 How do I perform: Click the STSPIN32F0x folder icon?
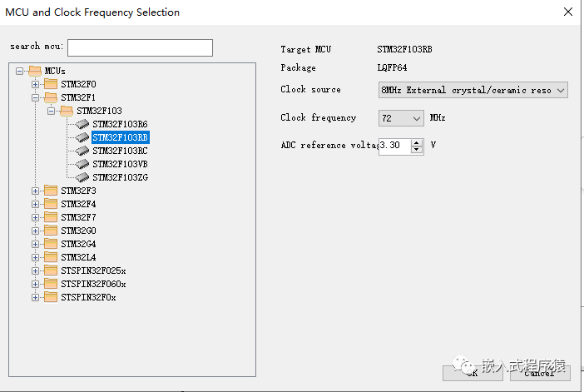pyautogui.click(x=51, y=297)
